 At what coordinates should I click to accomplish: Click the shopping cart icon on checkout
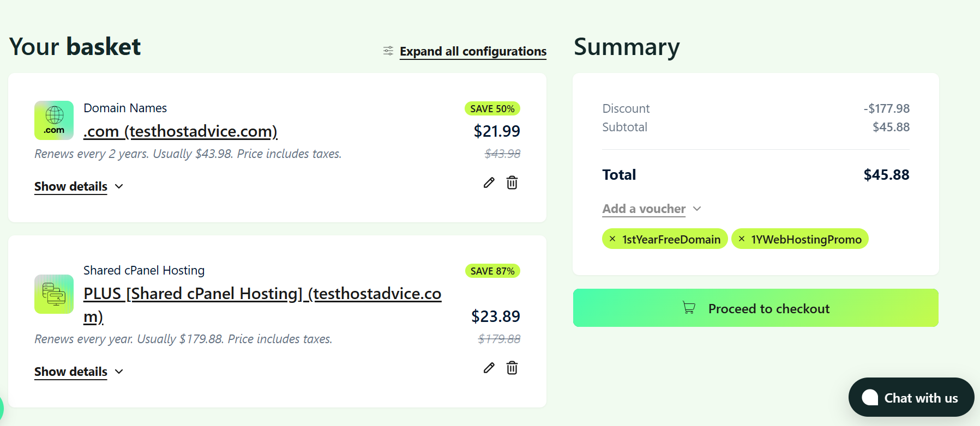[689, 308]
